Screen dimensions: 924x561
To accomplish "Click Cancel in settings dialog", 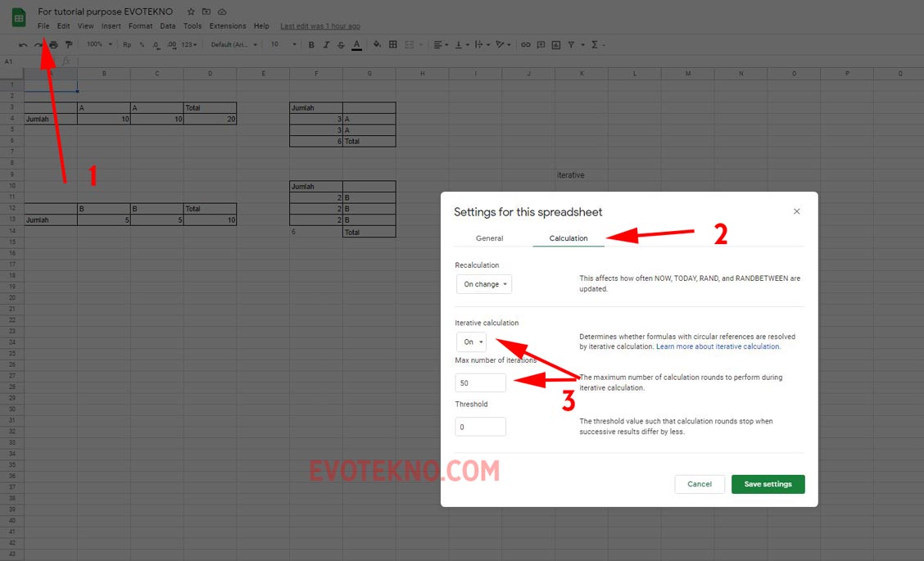I will (x=699, y=484).
